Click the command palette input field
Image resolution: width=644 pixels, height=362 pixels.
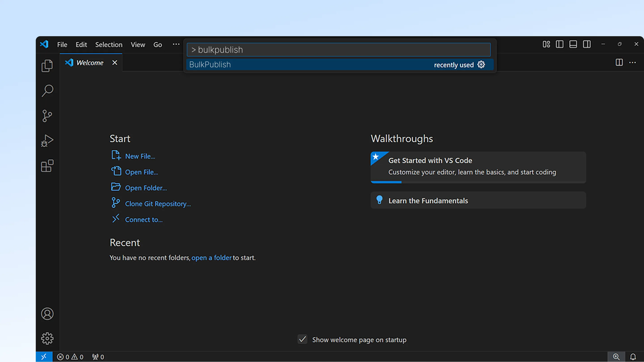(339, 49)
